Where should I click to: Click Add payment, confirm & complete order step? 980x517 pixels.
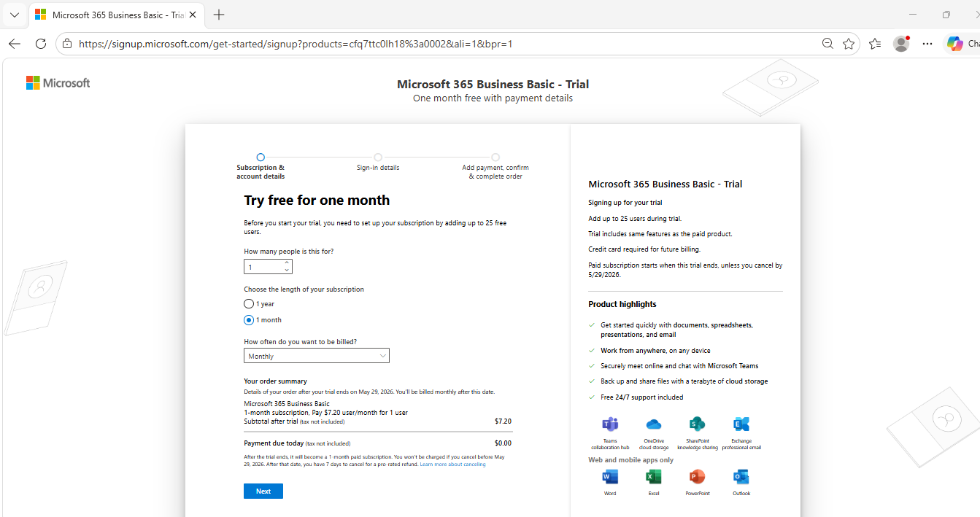[x=495, y=167]
